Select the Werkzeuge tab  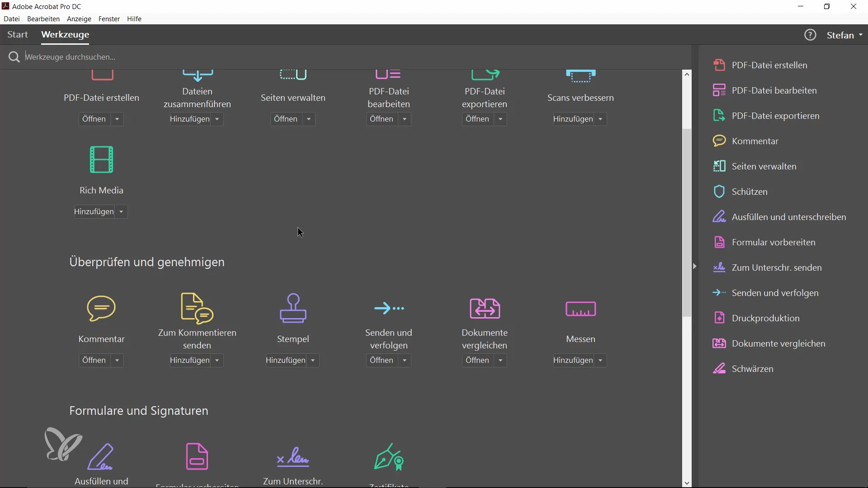click(x=65, y=35)
